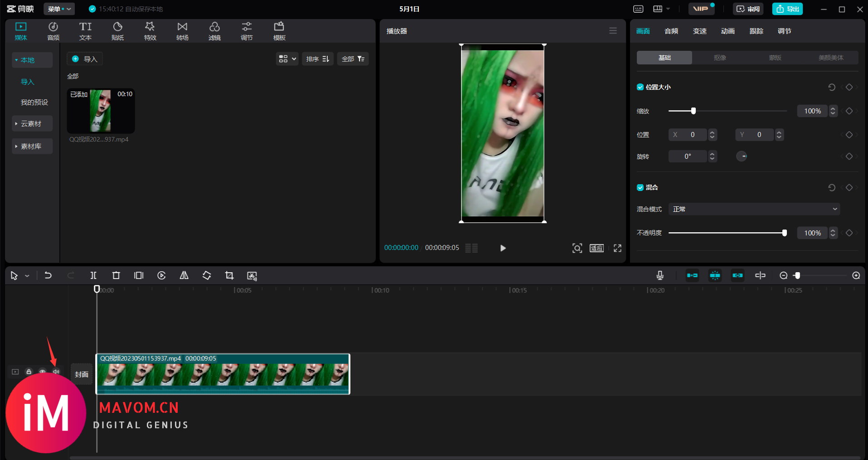This screenshot has width=868, height=460.
Task: Open the player panel menu icon
Action: 613,31
